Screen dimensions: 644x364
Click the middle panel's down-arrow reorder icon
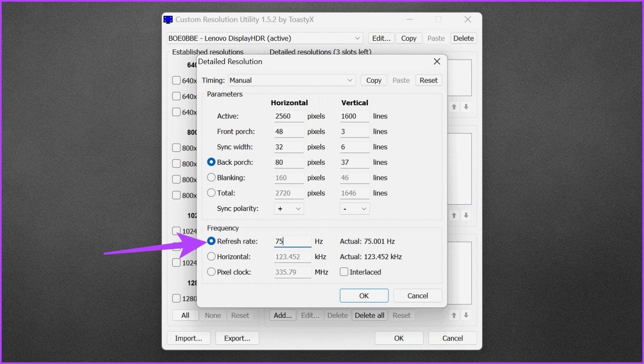(466, 216)
